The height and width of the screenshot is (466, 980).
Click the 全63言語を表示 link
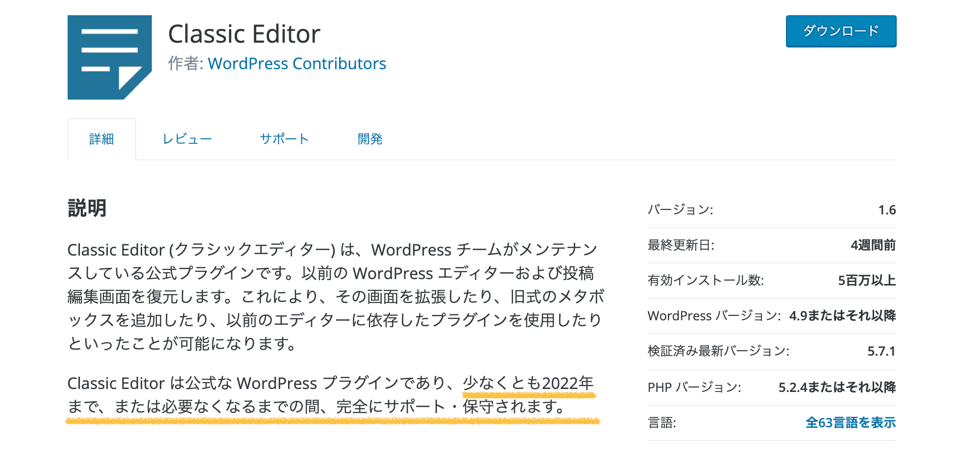(x=851, y=422)
